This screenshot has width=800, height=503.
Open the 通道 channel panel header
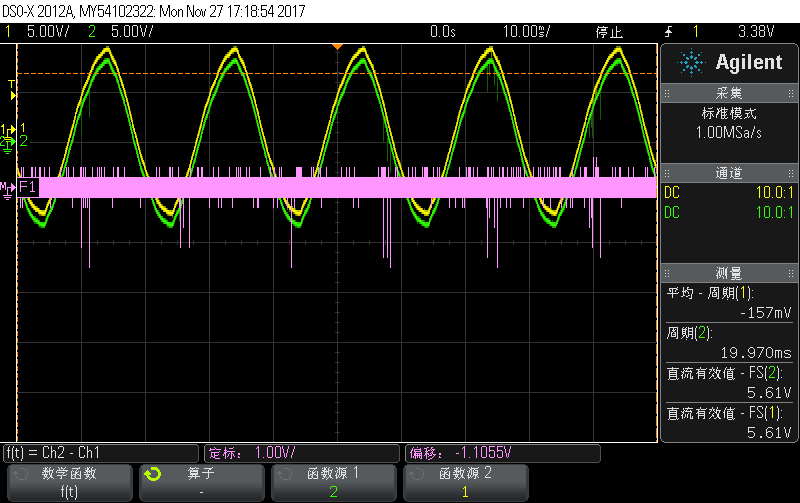[729, 173]
